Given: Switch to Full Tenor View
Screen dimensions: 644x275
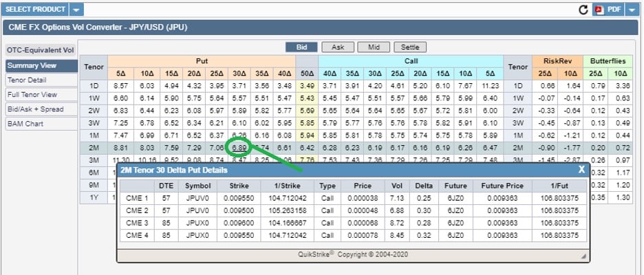Looking at the screenshot, I should click(32, 95).
